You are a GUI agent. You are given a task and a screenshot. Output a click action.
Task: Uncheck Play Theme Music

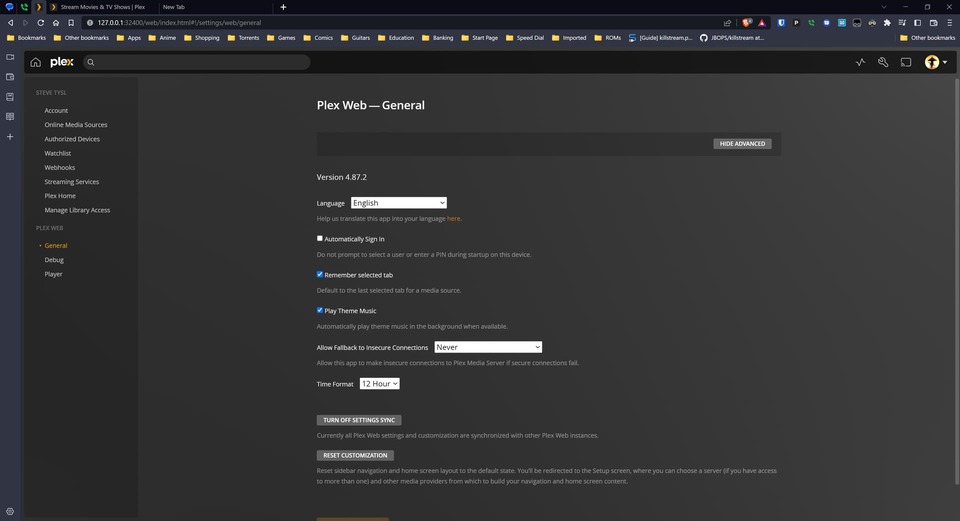coord(320,310)
